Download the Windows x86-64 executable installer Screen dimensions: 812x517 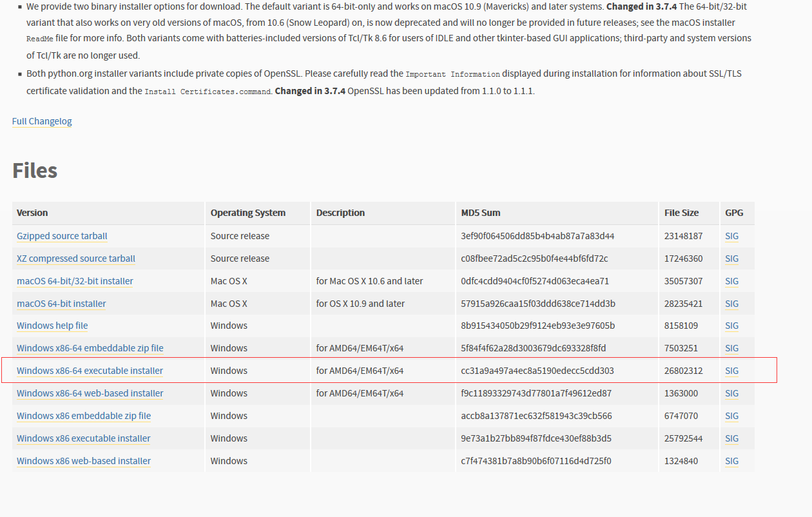pos(89,371)
